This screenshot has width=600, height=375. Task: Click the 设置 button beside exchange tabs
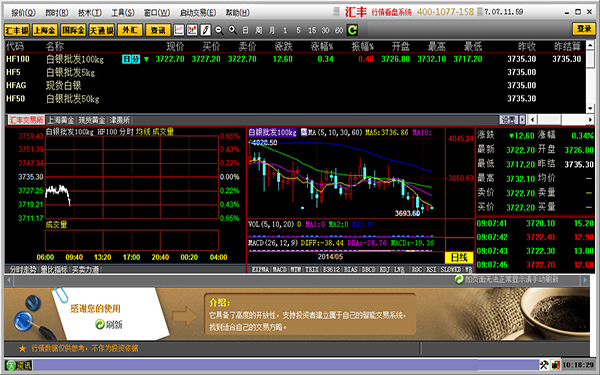click(509, 120)
